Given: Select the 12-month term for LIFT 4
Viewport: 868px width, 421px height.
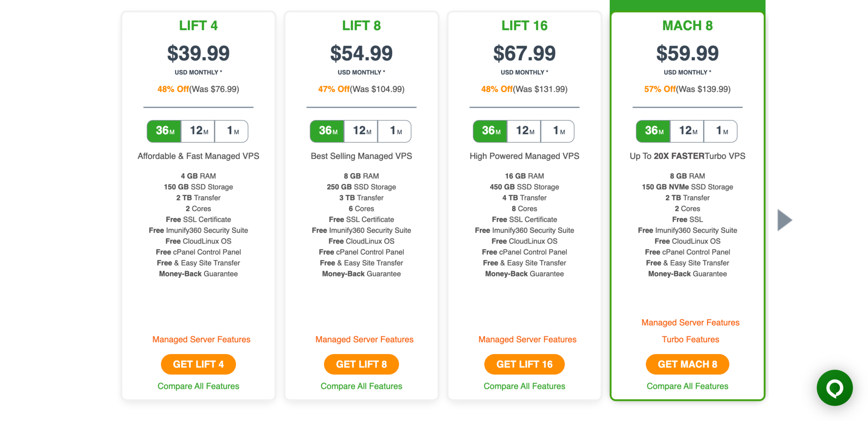Looking at the screenshot, I should click(x=198, y=131).
